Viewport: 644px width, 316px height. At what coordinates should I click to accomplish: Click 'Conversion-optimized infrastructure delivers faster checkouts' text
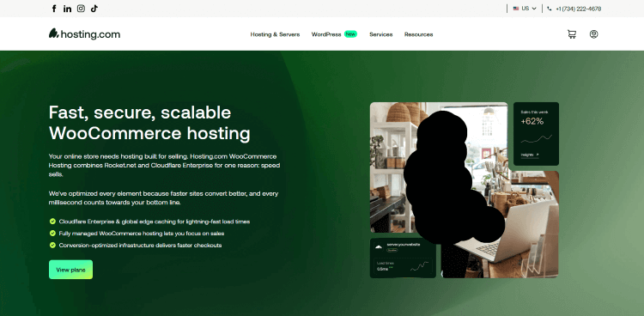coord(141,246)
